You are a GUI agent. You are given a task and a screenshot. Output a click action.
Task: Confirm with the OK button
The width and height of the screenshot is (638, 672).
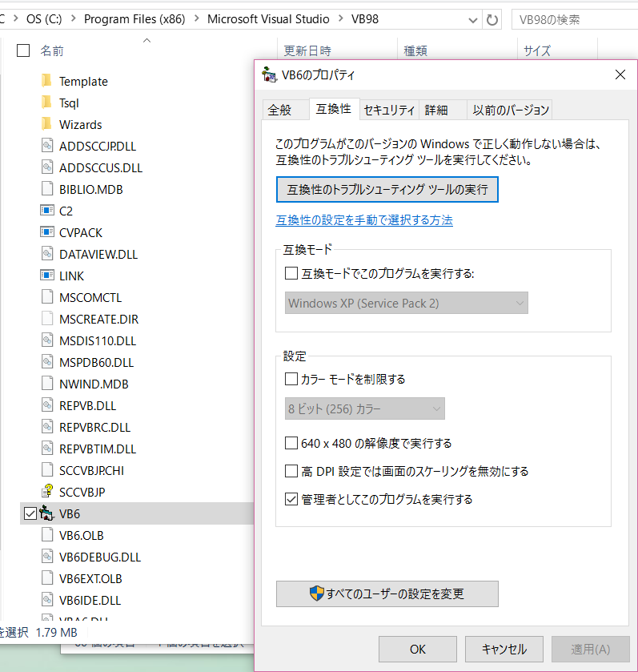coord(418,649)
